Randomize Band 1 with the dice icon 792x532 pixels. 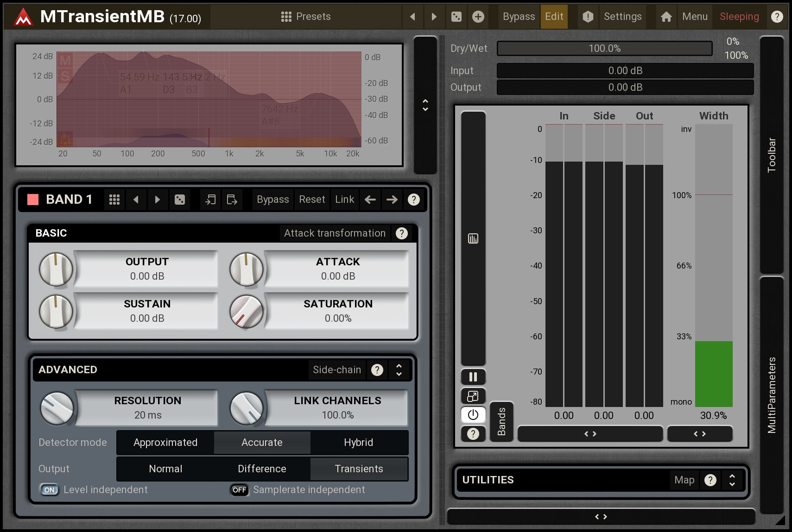(x=179, y=200)
